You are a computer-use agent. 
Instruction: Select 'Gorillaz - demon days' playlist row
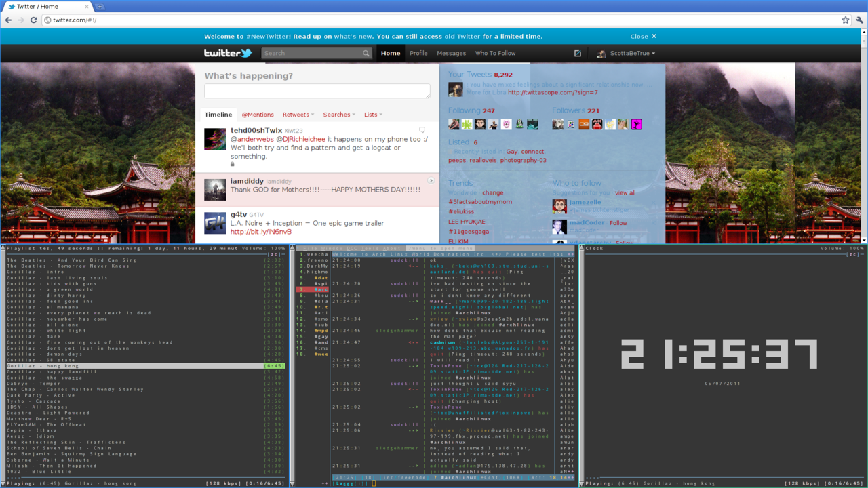coord(146,354)
